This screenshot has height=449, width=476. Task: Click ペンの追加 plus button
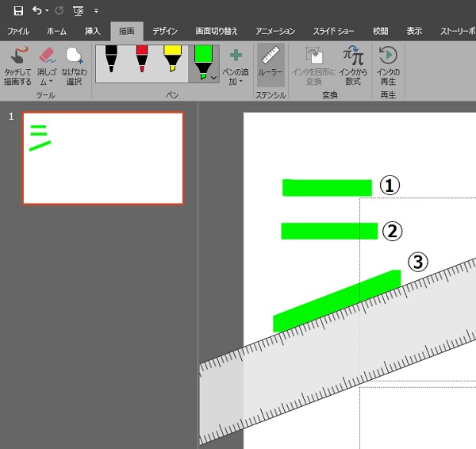(x=236, y=66)
